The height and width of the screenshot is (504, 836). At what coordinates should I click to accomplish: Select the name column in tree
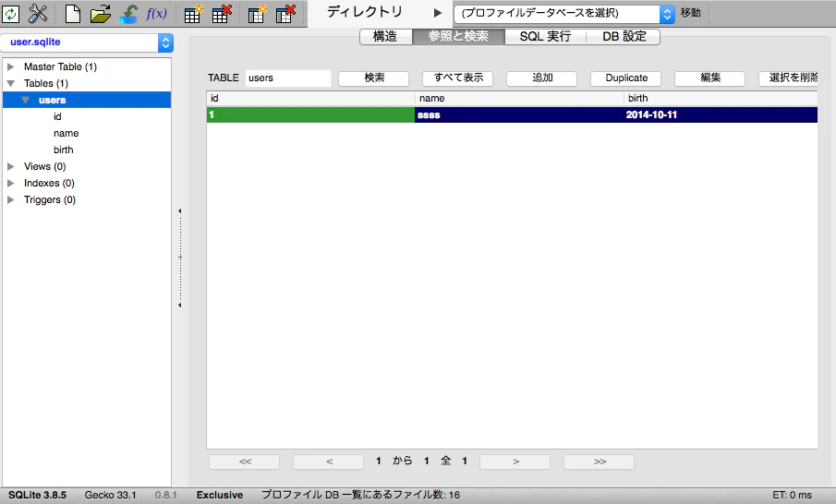pos(67,133)
